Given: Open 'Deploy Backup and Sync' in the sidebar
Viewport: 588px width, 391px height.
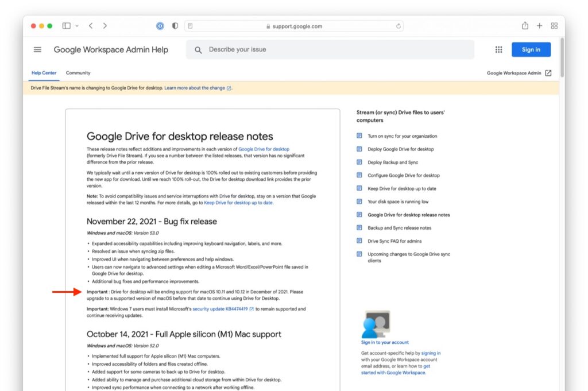Looking at the screenshot, I should point(394,162).
